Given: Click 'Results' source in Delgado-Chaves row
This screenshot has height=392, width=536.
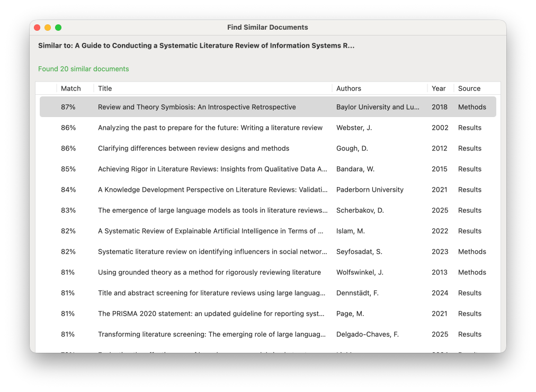Looking at the screenshot, I should [470, 334].
